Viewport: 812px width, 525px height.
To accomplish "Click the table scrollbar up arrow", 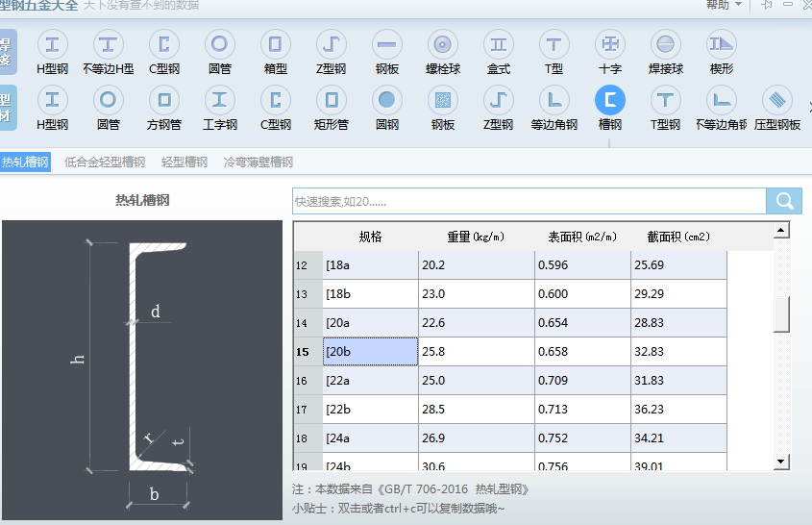I will click(x=781, y=230).
